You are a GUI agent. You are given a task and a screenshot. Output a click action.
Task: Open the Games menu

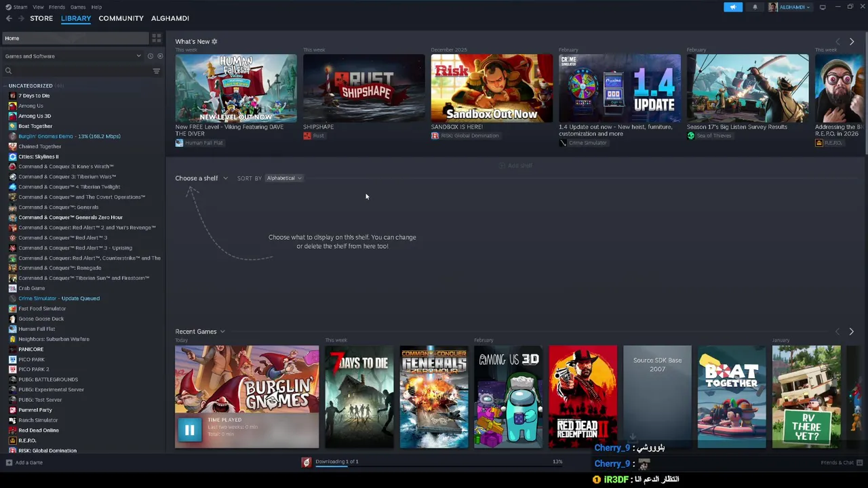pyautogui.click(x=78, y=7)
